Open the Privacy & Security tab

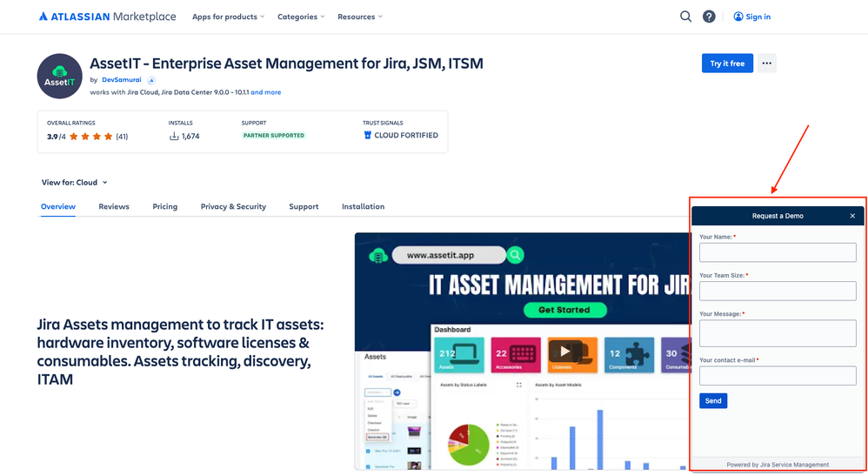point(233,206)
